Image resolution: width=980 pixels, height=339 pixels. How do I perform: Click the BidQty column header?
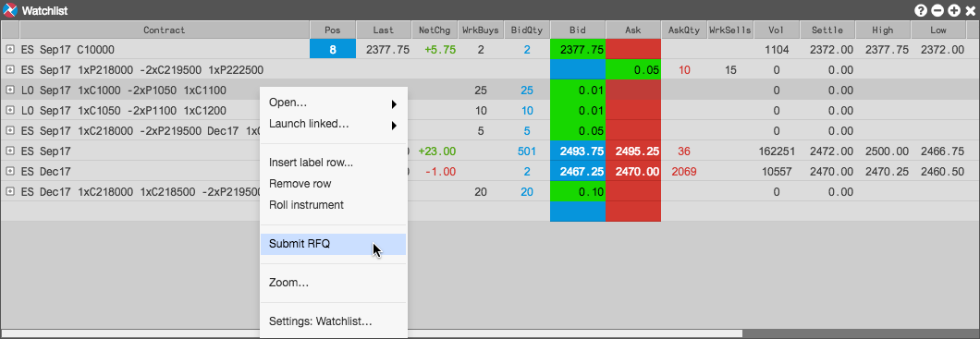point(527,30)
